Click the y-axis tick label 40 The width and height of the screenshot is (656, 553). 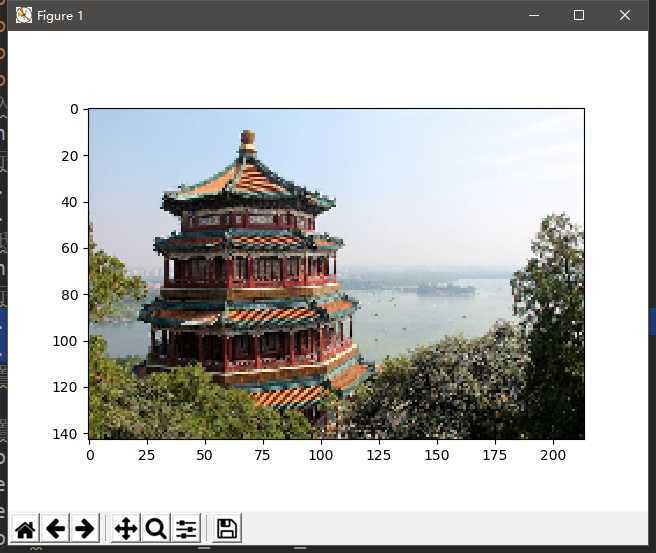click(69, 202)
